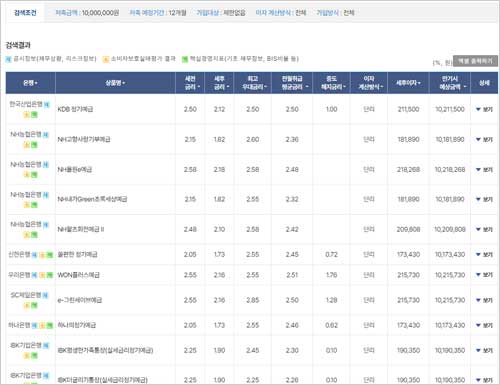This screenshot has height=385, width=500.
Task: Expand 보기 details for NH왈츠회전예금 II
Action: [484, 229]
